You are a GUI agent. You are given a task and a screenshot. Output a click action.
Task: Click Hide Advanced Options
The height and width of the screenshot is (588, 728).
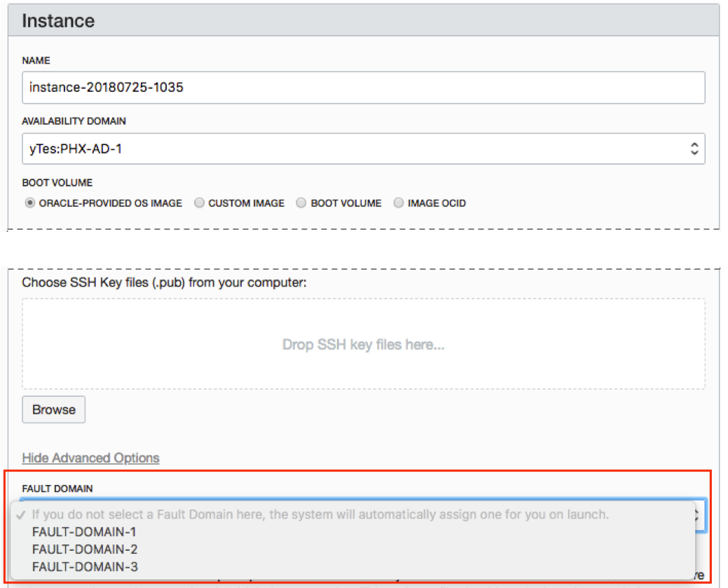pos(90,458)
